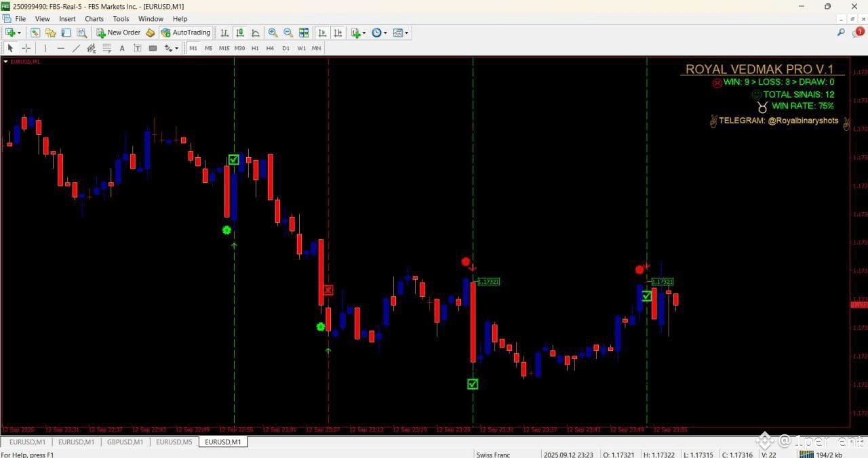
Task: Open the File menu
Action: (20, 19)
